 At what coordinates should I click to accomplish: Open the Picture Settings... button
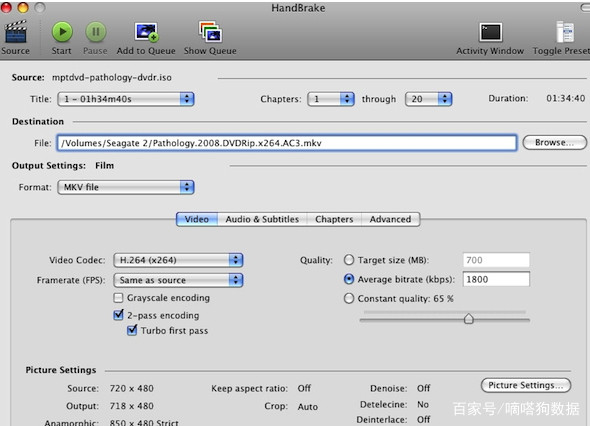point(526,385)
